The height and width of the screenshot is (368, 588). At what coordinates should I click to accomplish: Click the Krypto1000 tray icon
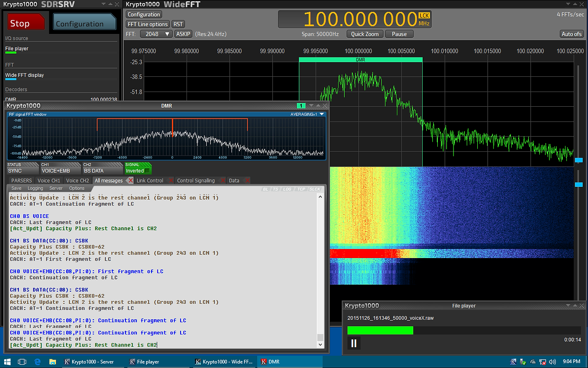pyautogui.click(x=513, y=362)
